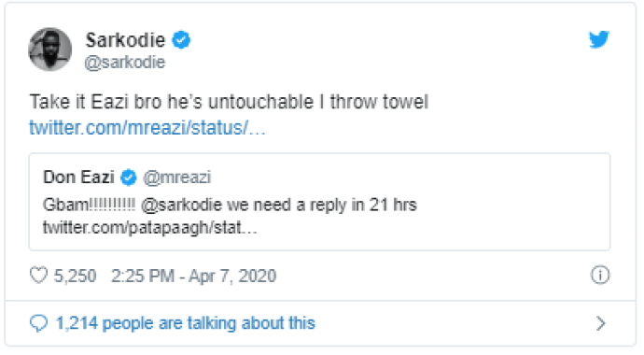Click the speech bubble reply icon
Viewport: 644px width, 355px height.
point(39,323)
